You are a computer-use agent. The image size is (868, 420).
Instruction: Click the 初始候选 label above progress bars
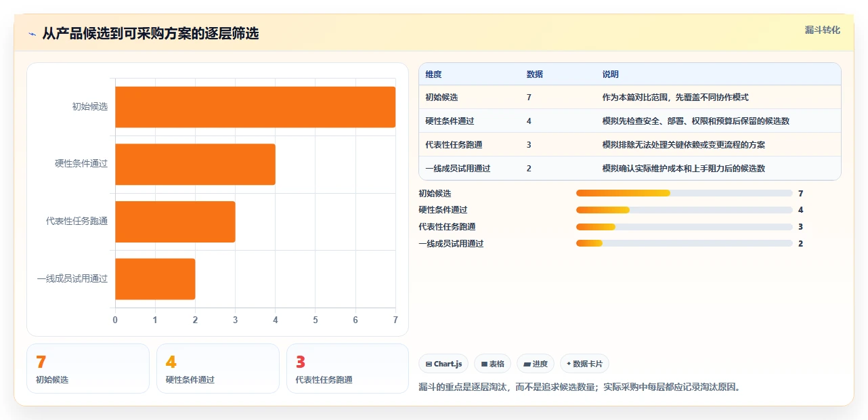click(435, 194)
